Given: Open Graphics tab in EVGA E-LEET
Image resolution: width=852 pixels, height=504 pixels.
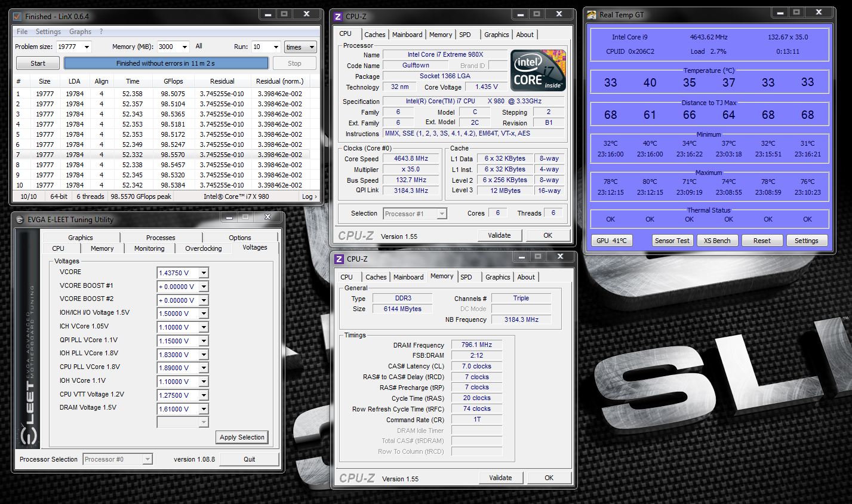Looking at the screenshot, I should click(x=81, y=238).
